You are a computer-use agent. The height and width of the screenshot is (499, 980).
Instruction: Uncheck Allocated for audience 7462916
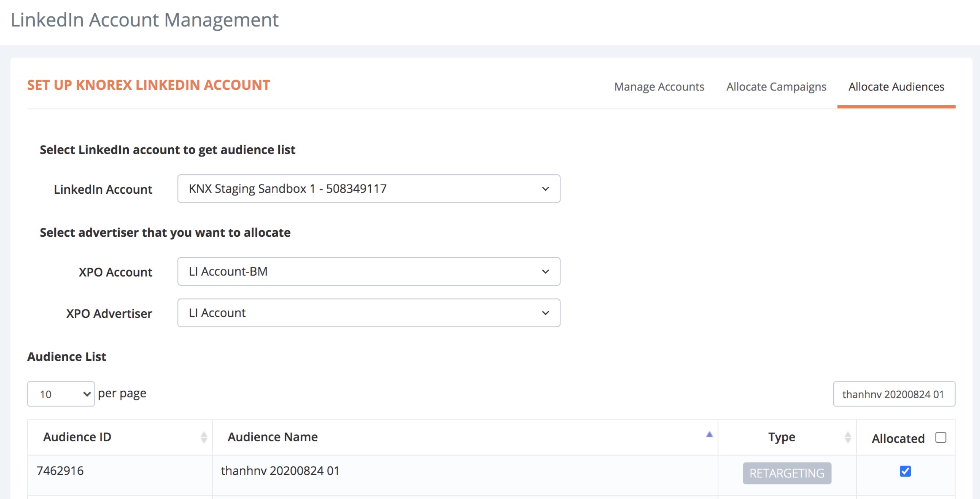tap(906, 471)
